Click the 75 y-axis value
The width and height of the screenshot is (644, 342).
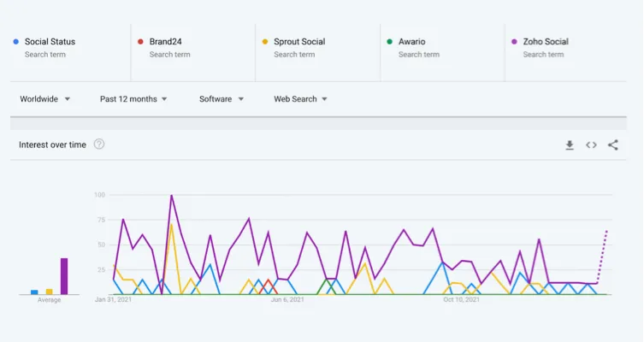pyautogui.click(x=102, y=220)
